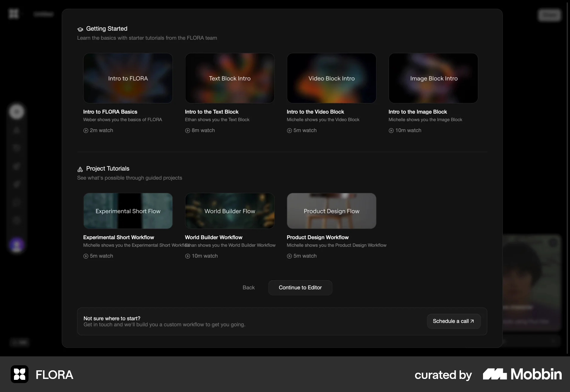The image size is (570, 392).
Task: Click play icon under Intro to Image Block
Action: pyautogui.click(x=391, y=131)
